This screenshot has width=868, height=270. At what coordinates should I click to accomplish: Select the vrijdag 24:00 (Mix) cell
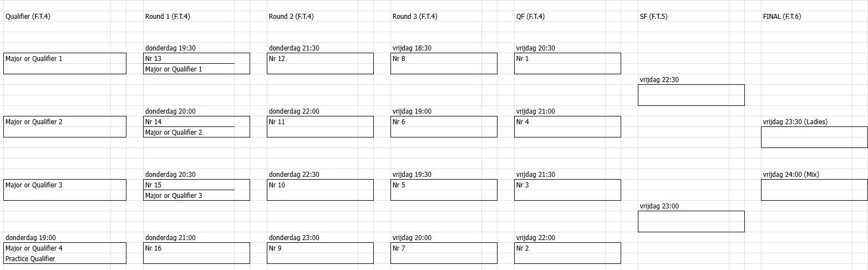point(790,175)
